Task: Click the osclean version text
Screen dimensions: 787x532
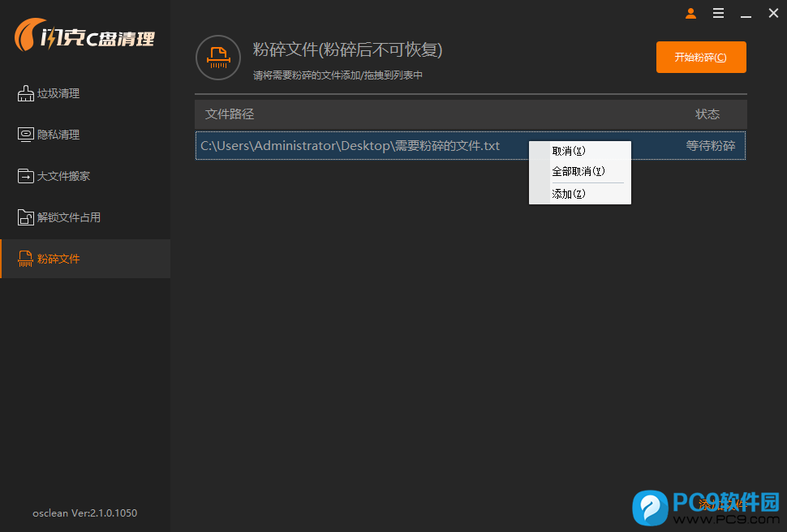Action: [x=84, y=513]
